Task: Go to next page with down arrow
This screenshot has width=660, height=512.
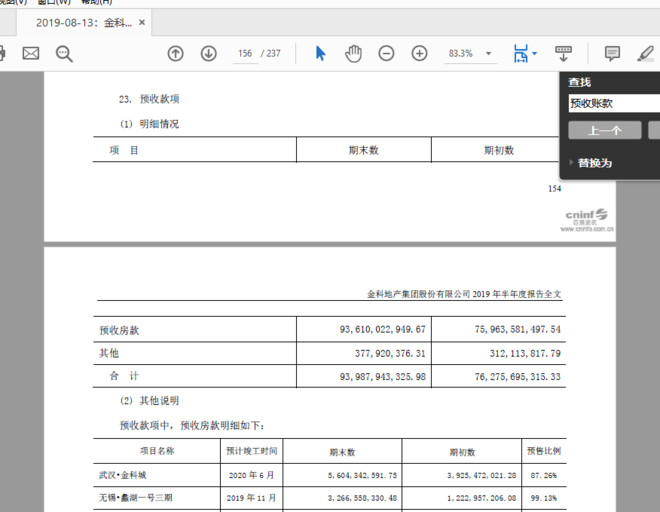Action: tap(209, 53)
